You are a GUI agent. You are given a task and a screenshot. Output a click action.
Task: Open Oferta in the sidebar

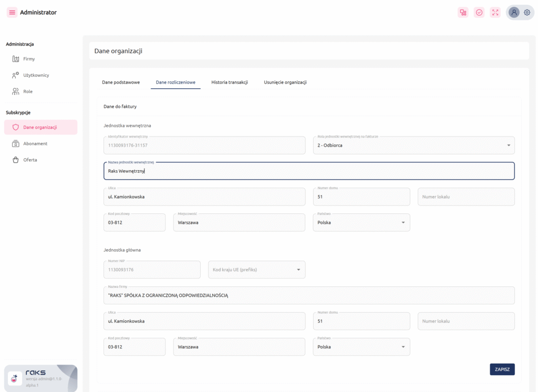coord(30,160)
